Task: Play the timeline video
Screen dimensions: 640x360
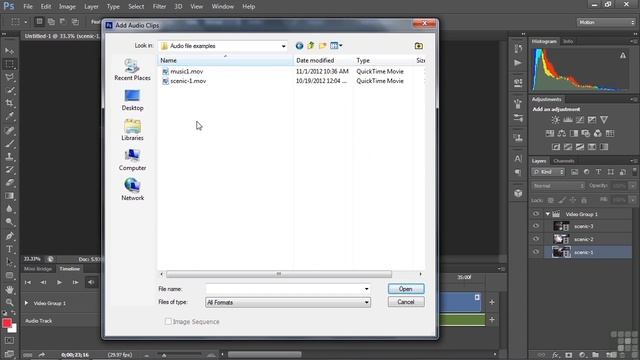Action: coord(59,282)
